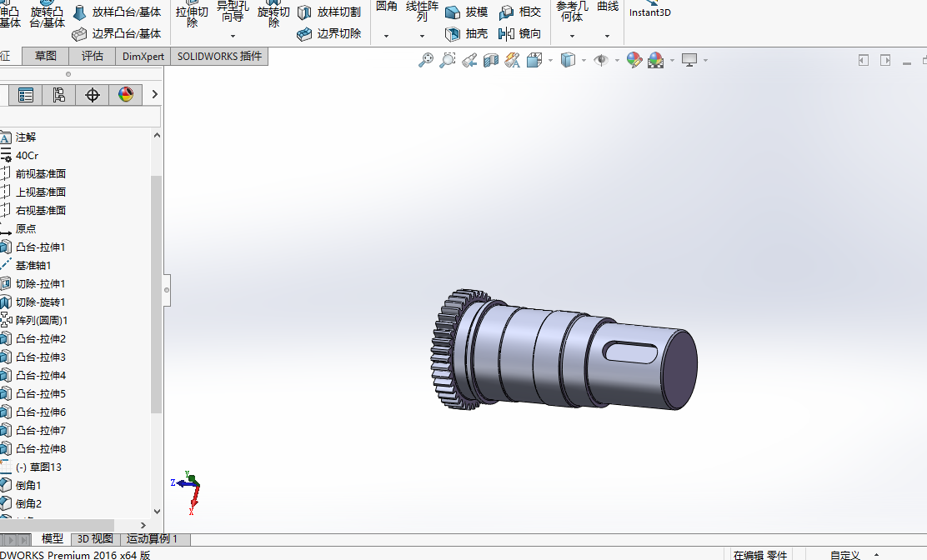Select 注解 annotations tree item
The height and width of the screenshot is (560, 927).
point(25,137)
